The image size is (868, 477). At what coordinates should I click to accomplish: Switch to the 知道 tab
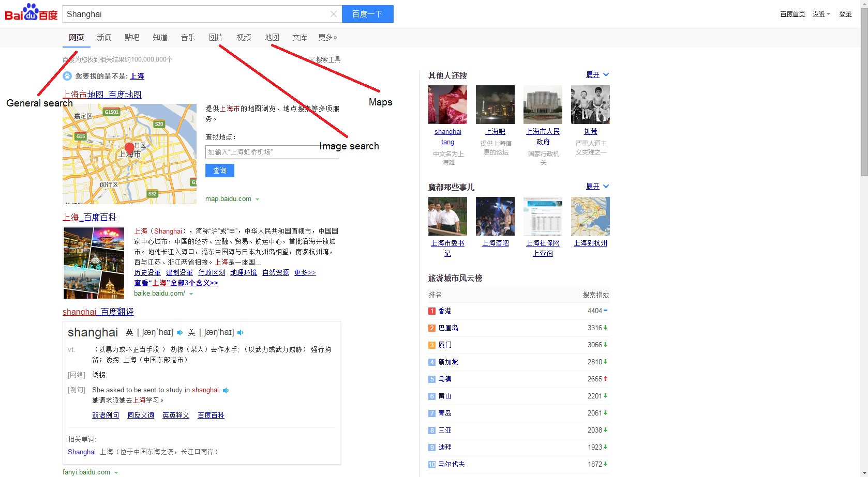pyautogui.click(x=160, y=37)
